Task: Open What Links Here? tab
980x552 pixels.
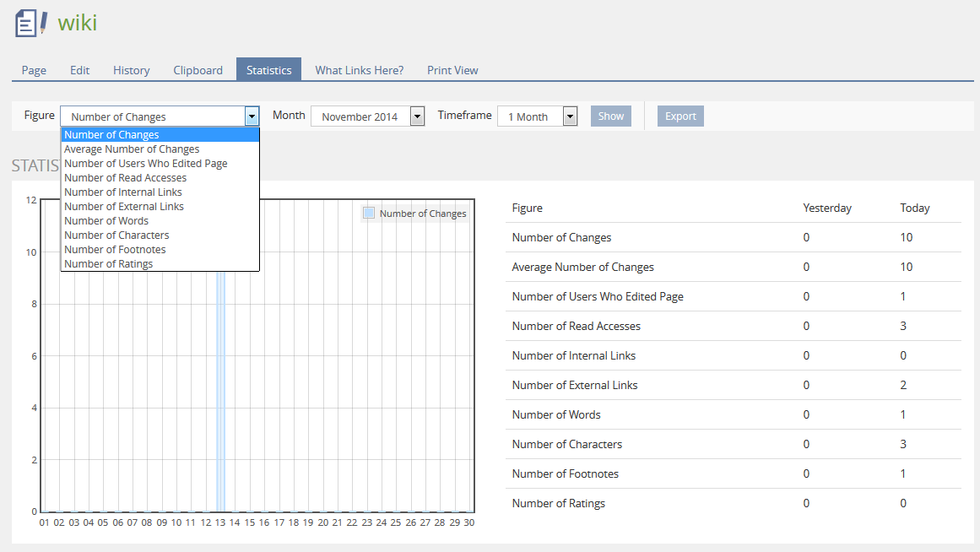Action: point(360,70)
